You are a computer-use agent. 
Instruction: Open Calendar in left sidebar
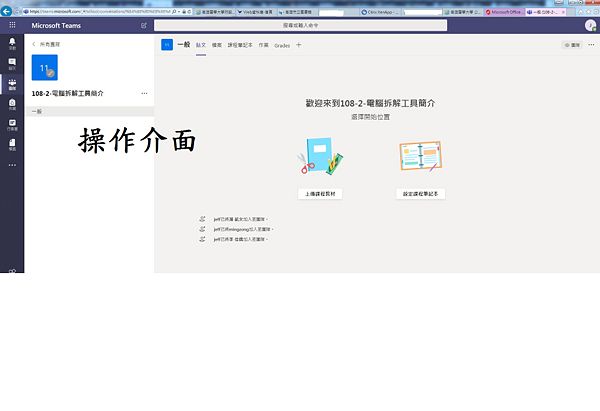12,125
